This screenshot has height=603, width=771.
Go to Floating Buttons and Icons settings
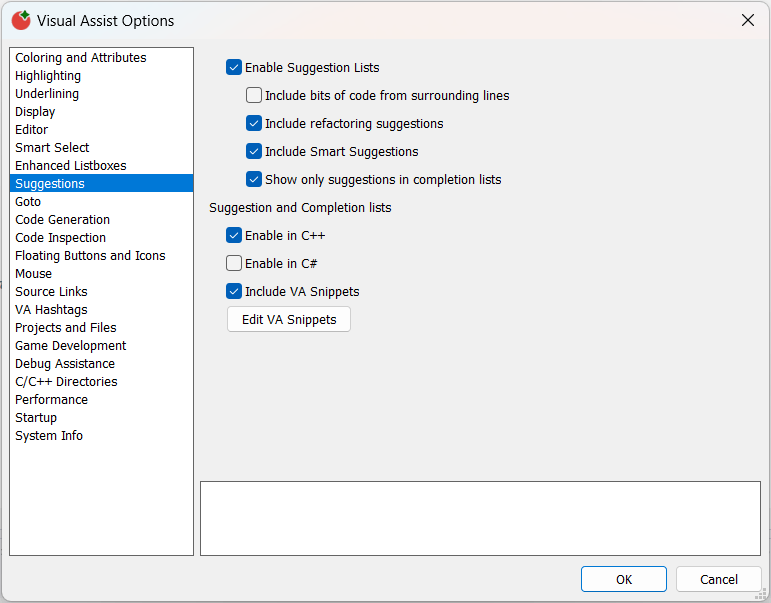point(90,256)
